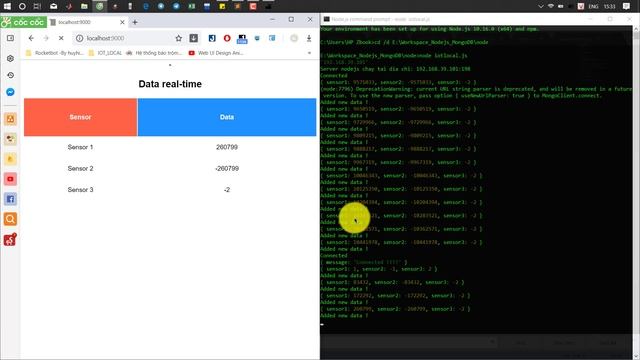
Task: Bookmark this page with the star
Action: click(178, 38)
